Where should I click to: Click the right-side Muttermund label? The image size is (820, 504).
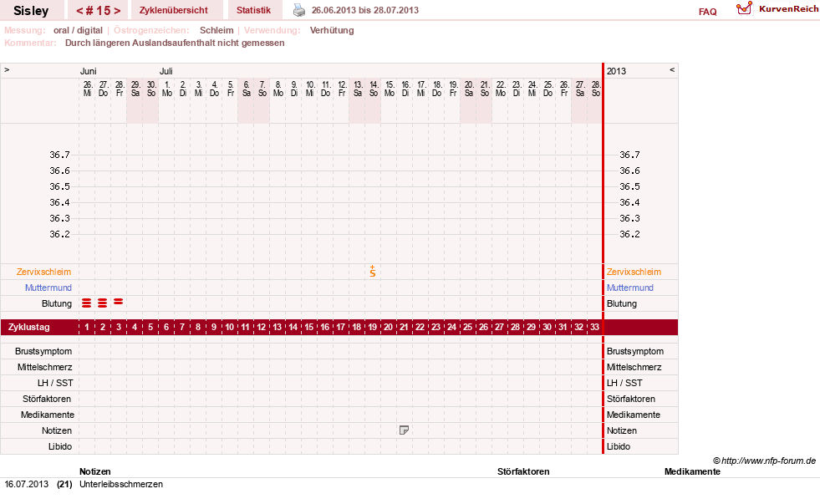(630, 288)
